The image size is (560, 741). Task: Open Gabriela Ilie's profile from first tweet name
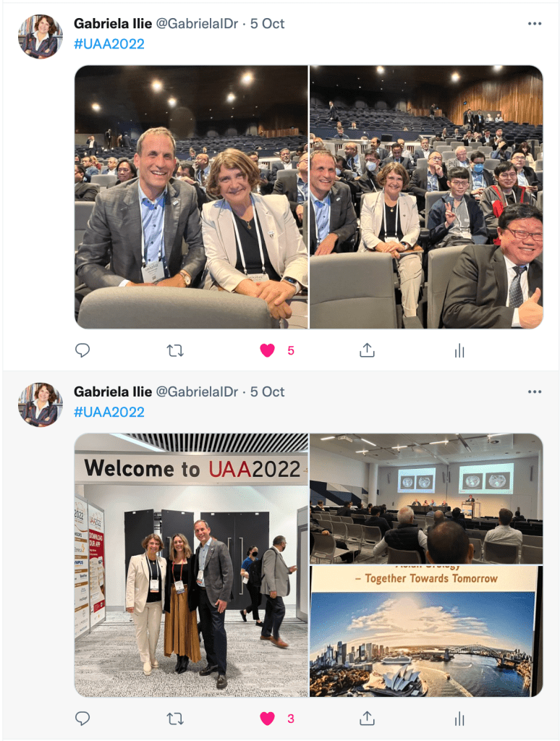click(x=113, y=24)
